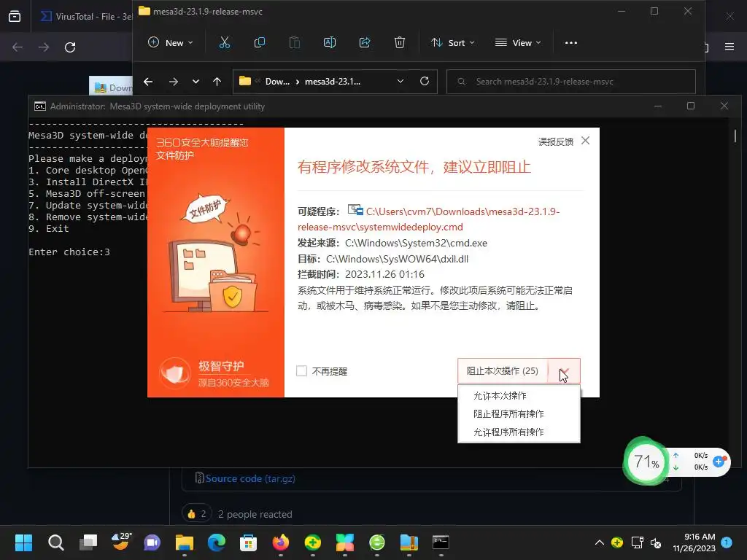This screenshot has width=747, height=560.
Task: Select 阻止程序所有操作 from dropdown menu
Action: [x=508, y=414]
